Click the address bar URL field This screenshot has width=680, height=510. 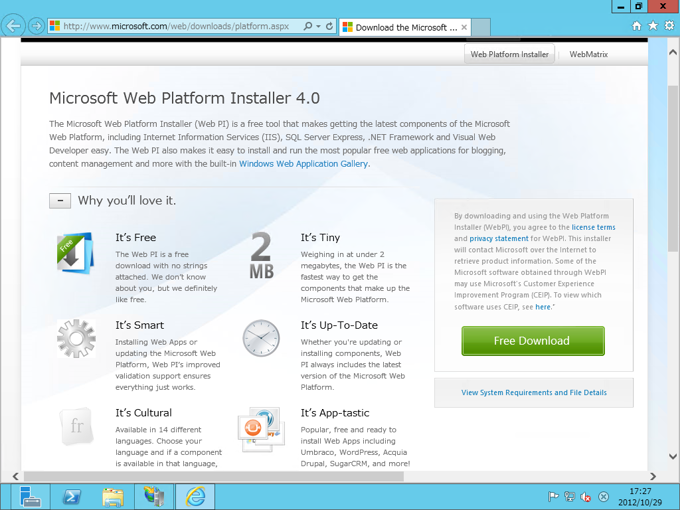tap(176, 26)
